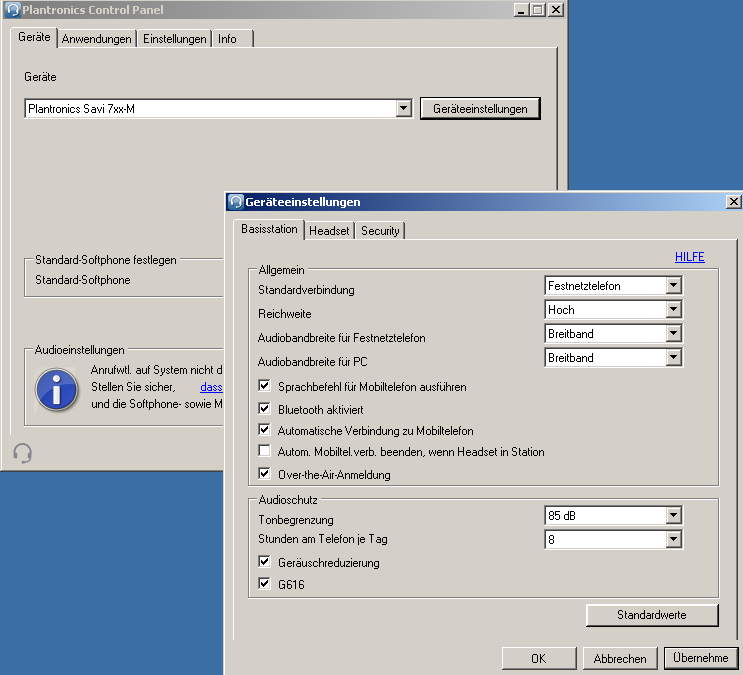Click the blue info icon in Audioeinstellungen

56,389
